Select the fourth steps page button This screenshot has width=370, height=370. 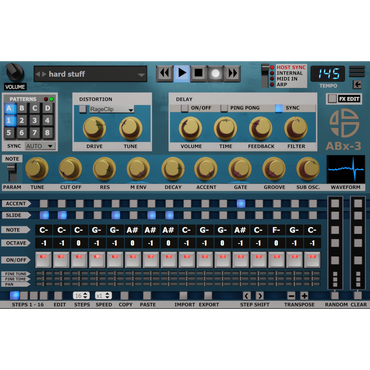pos(44,295)
